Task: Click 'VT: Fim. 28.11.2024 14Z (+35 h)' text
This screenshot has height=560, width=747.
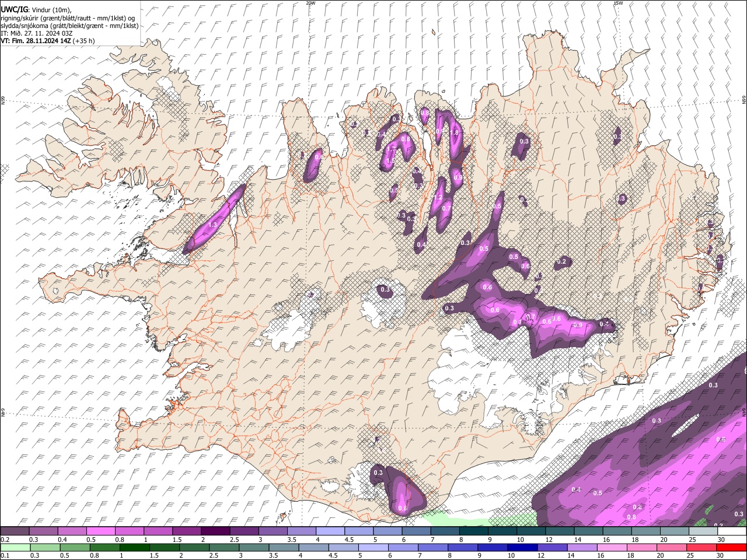Action: click(x=48, y=41)
